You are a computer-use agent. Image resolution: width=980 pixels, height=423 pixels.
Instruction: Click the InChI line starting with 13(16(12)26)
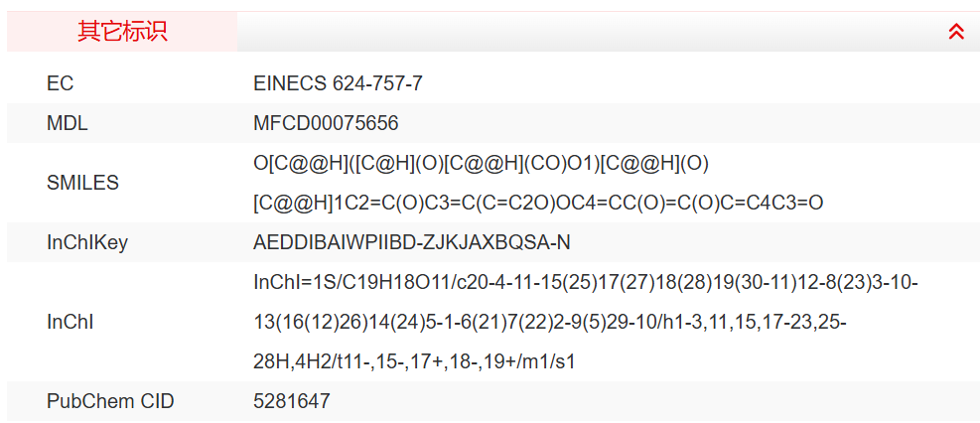tap(550, 323)
